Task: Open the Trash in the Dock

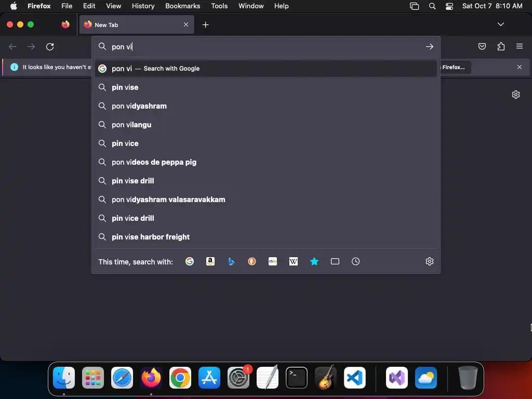Action: click(468, 377)
